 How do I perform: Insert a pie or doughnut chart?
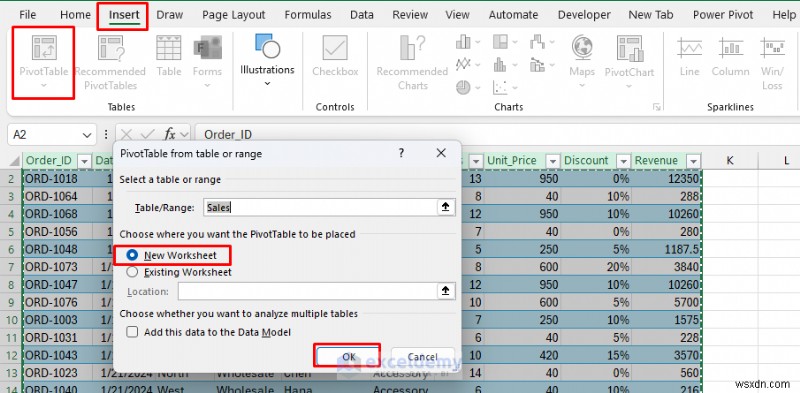pyautogui.click(x=463, y=88)
